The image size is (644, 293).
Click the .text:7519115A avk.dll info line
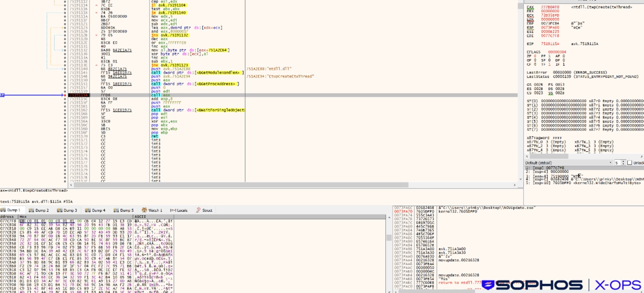pos(36,202)
